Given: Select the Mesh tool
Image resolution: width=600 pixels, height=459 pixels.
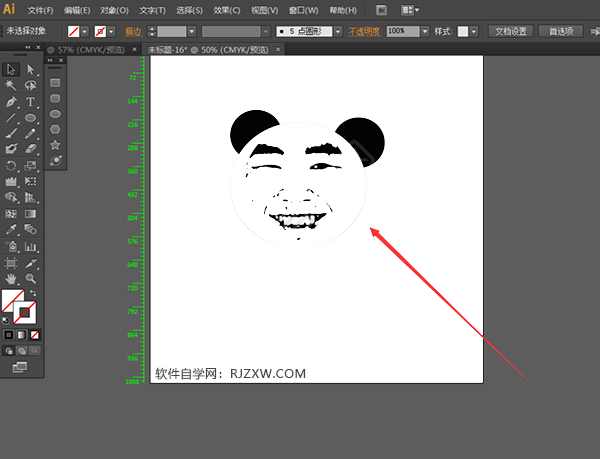Looking at the screenshot, I should click(x=11, y=213).
